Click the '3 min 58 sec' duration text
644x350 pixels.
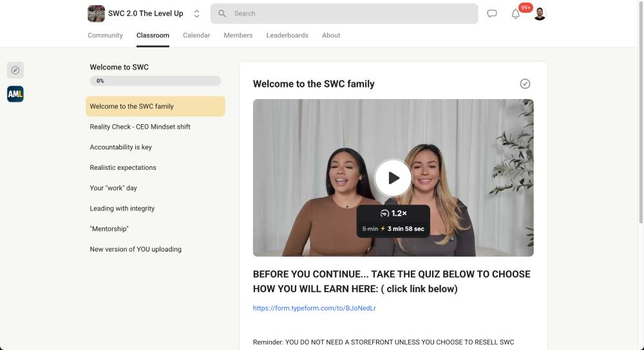[406, 229]
